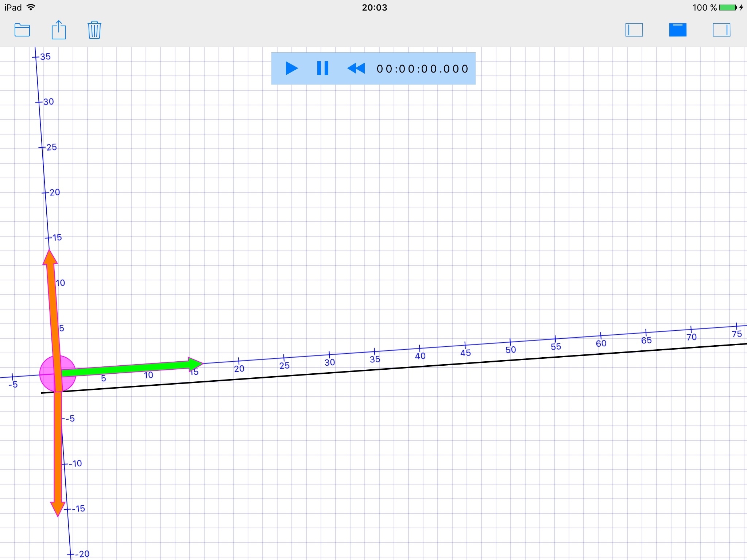Open the folder browser icon
The image size is (747, 560).
point(22,30)
